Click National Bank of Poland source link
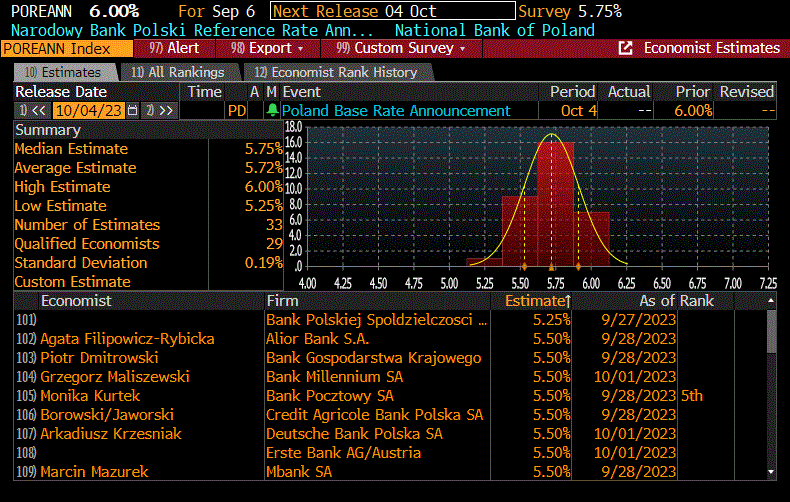790x502 pixels. pyautogui.click(x=495, y=30)
